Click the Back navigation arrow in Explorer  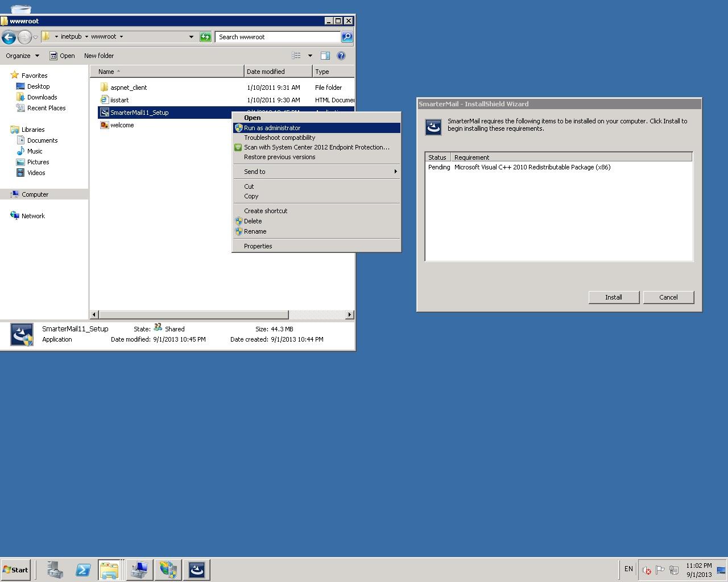click(9, 37)
